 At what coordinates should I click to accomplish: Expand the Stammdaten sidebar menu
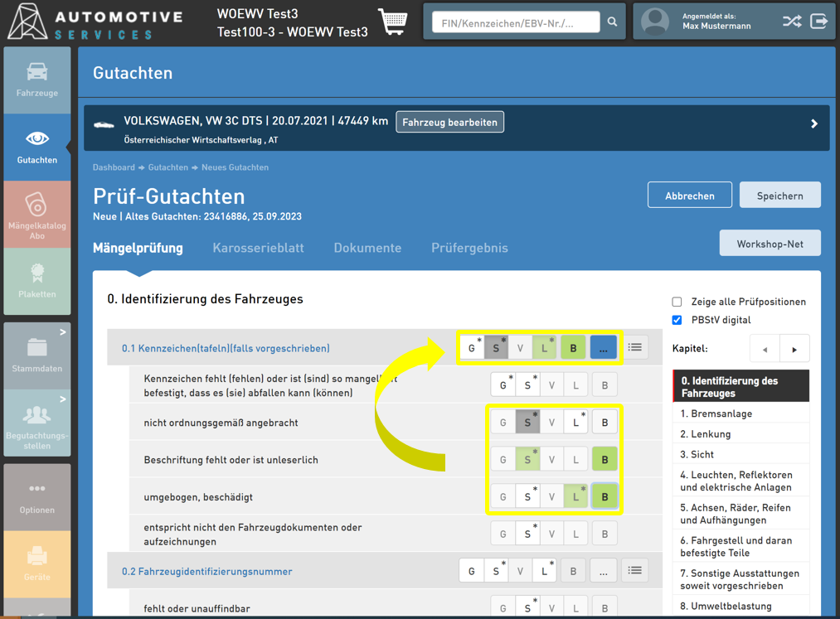[37, 355]
